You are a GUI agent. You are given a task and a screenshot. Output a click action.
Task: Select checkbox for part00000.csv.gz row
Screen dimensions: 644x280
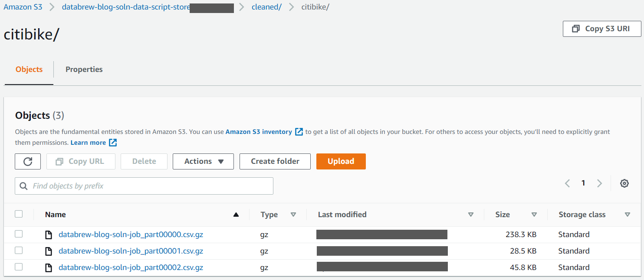(19, 234)
